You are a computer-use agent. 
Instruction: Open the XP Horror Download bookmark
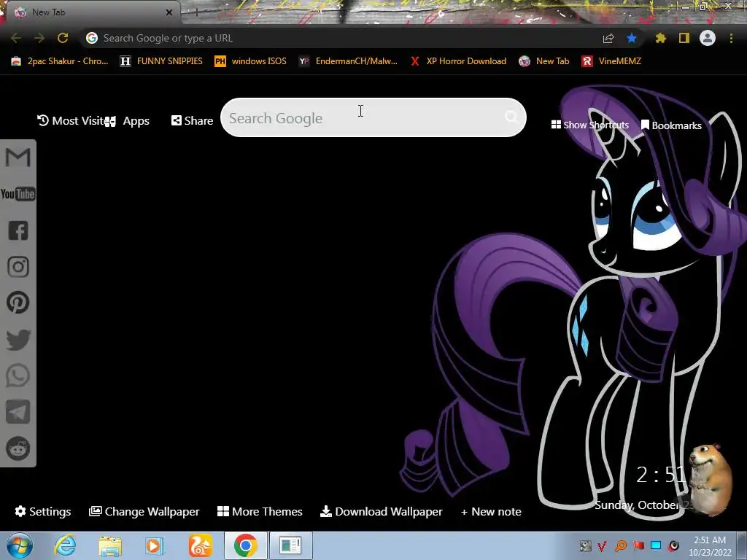(x=459, y=61)
